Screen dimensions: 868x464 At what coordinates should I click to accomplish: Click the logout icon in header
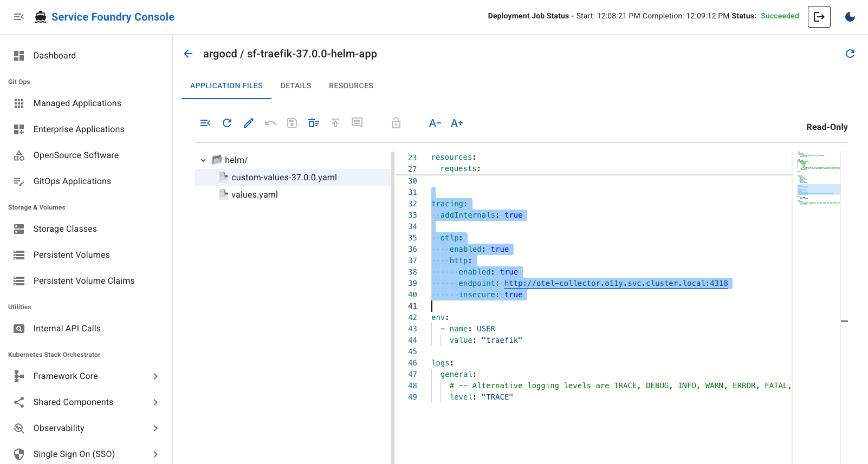[819, 17]
